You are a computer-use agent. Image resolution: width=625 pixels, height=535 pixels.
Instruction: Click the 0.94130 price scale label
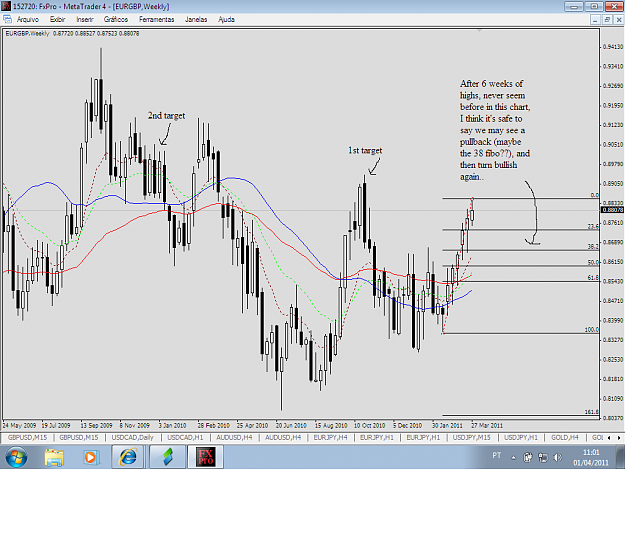tap(613, 47)
